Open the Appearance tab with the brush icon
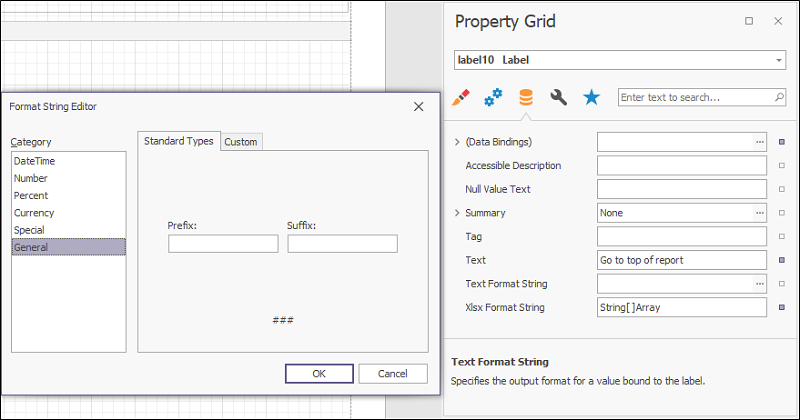This screenshot has width=800, height=420. pos(461,97)
